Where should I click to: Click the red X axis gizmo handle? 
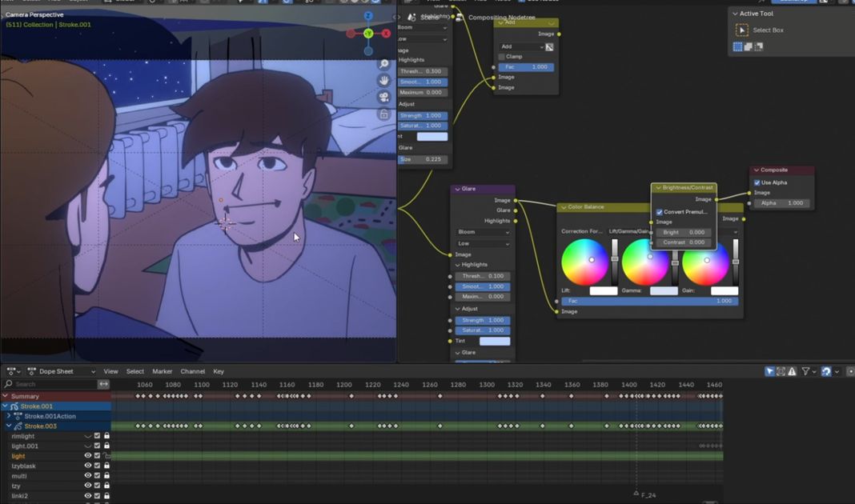tap(386, 34)
